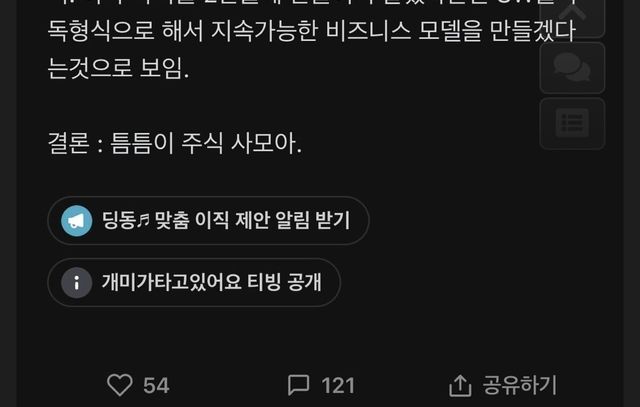The height and width of the screenshot is (407, 640).
Task: Click the gray info 'i' icon
Action: [x=77, y=282]
